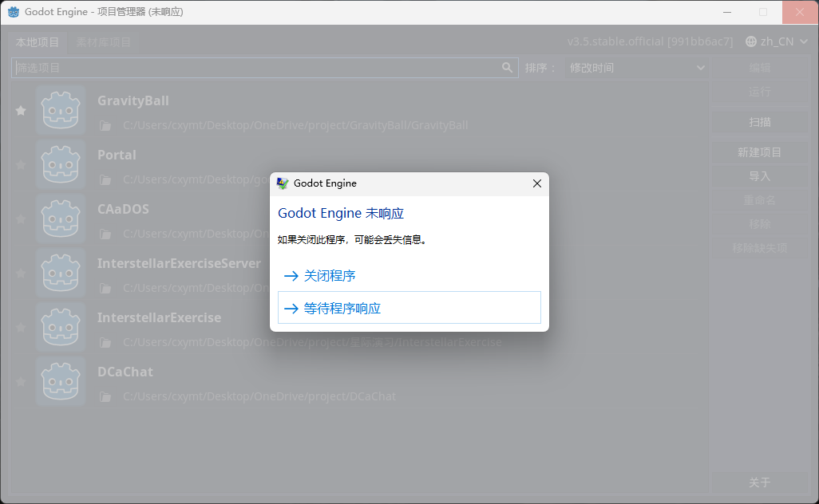This screenshot has width=819, height=504.
Task: Open the folder path icon for Portal project
Action: click(x=105, y=179)
